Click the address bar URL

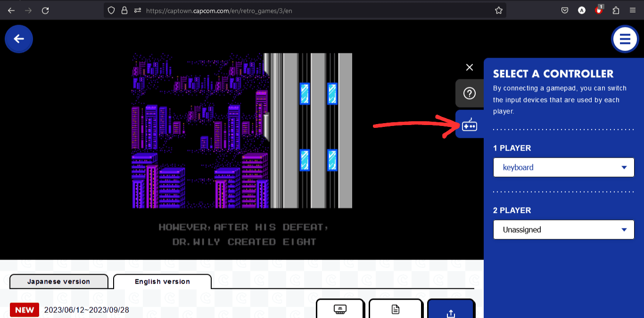click(219, 10)
